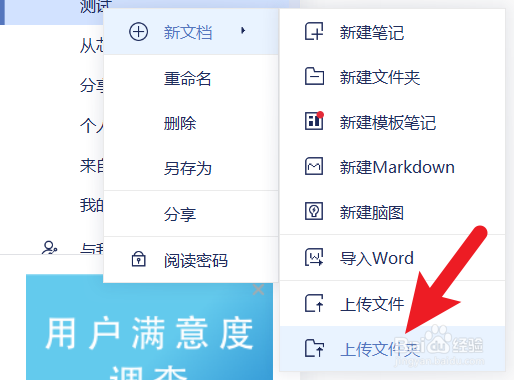Select 新建笔记 in submenu
The height and width of the screenshot is (380, 514).
click(392, 32)
